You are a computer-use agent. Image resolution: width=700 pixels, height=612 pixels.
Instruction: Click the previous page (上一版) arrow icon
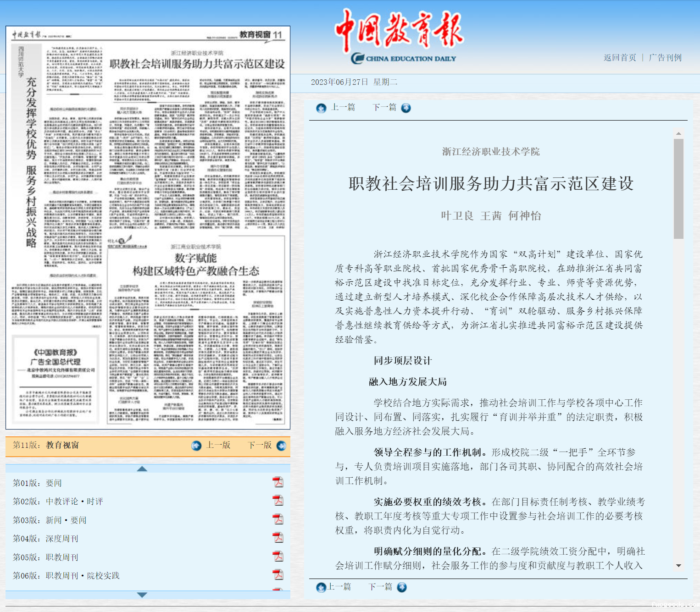pyautogui.click(x=196, y=446)
